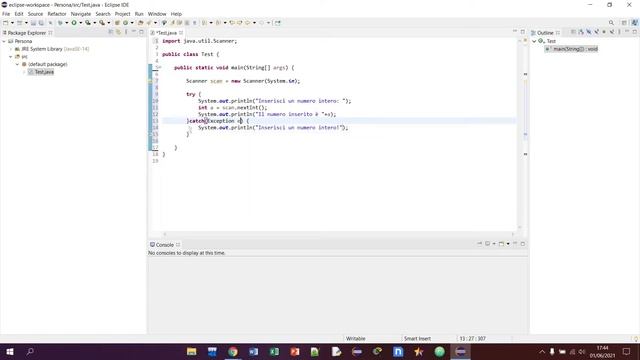Collapse the src folder node
Viewport: 640px width, 360px height.
coord(11,57)
